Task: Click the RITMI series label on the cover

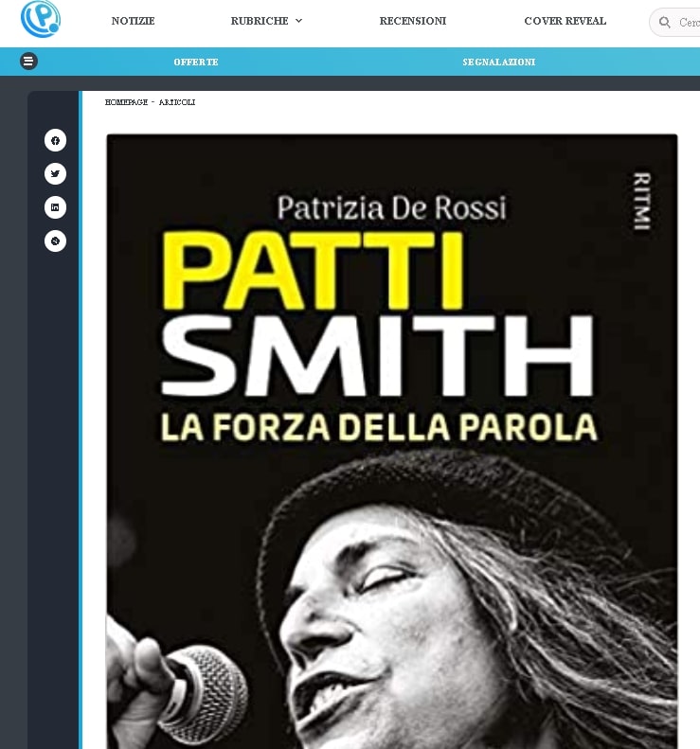Action: (x=642, y=201)
